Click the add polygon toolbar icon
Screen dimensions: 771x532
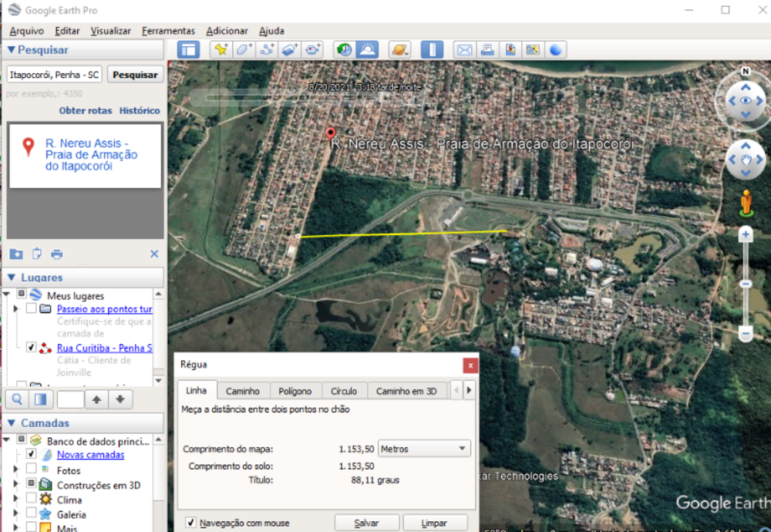244,50
